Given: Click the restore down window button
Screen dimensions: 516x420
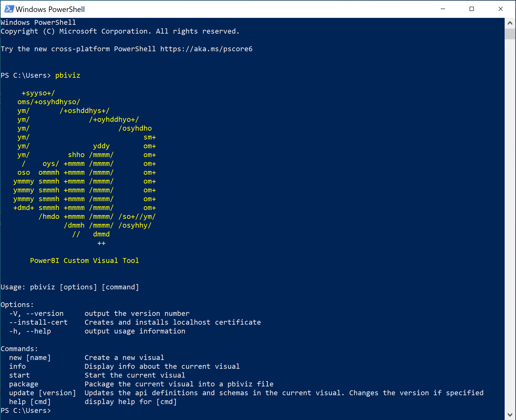Looking at the screenshot, I should tap(472, 9).
